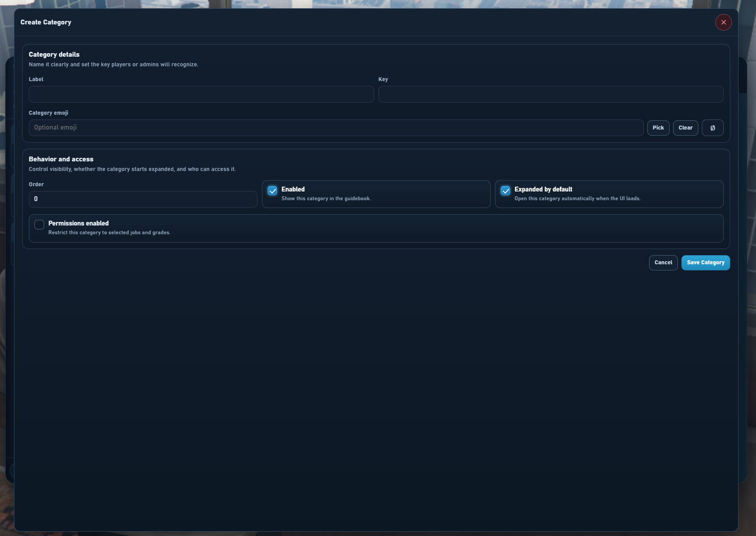Toggle Expanded by default checkbox
756x536 pixels.
tap(505, 191)
